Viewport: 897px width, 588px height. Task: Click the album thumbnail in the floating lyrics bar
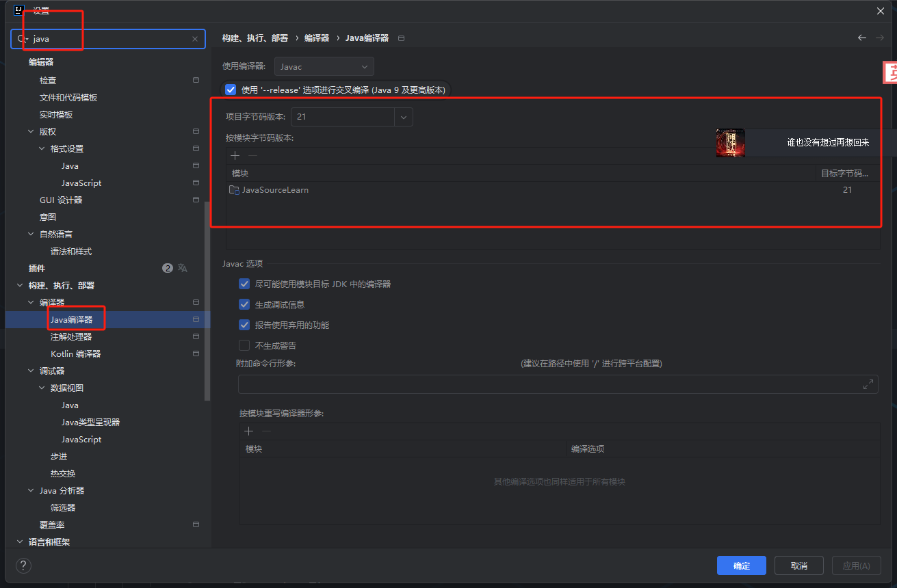tap(730, 143)
